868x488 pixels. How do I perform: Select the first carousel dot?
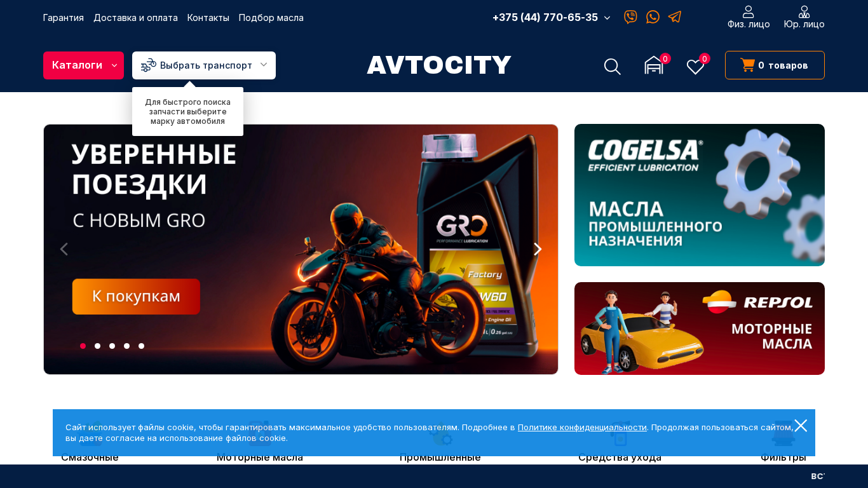(x=83, y=346)
